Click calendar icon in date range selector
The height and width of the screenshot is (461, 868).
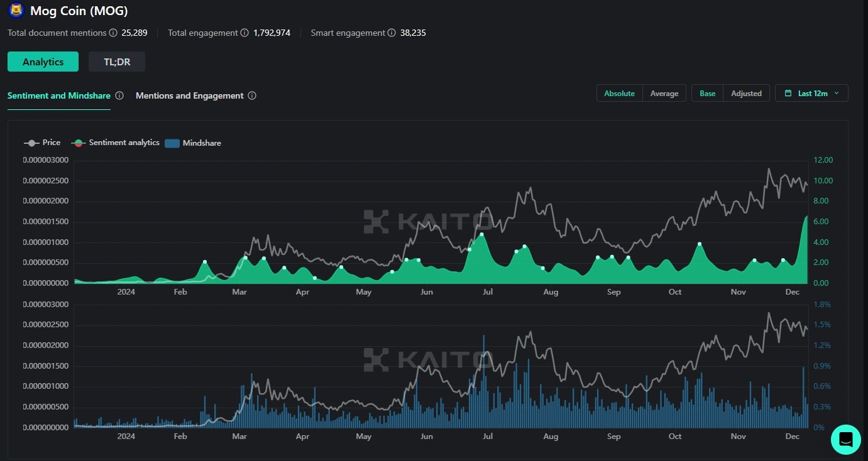(788, 94)
